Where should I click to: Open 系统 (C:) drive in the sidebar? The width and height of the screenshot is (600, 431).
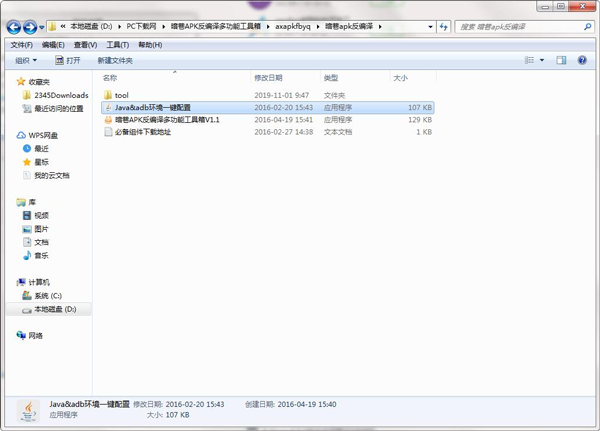coord(48,296)
